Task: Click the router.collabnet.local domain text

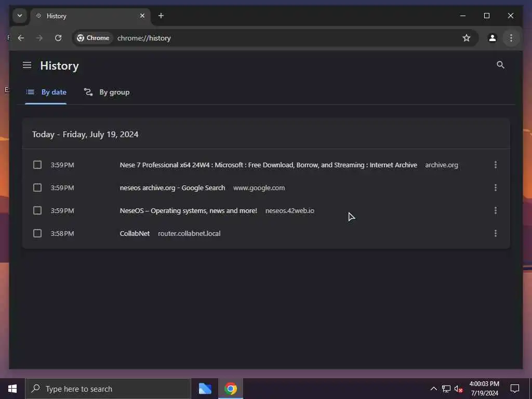Action: coord(189,233)
